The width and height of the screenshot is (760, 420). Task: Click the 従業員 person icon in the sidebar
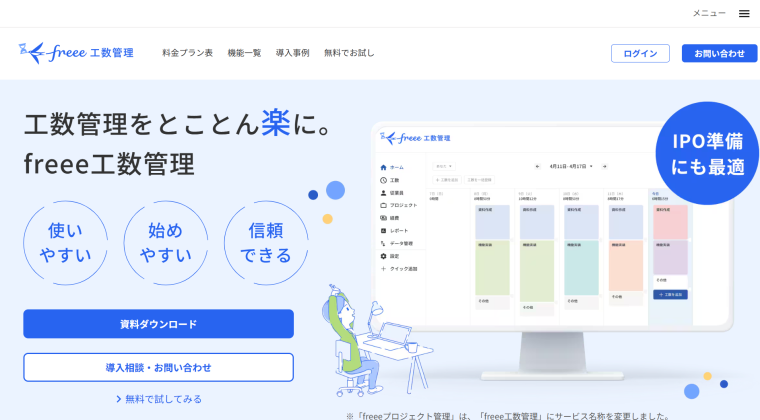point(384,192)
